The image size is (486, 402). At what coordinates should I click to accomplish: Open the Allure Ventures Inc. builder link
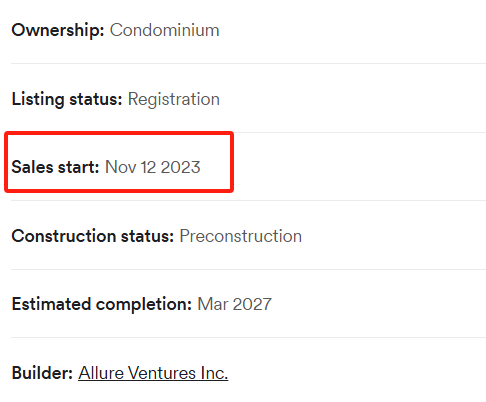153,373
